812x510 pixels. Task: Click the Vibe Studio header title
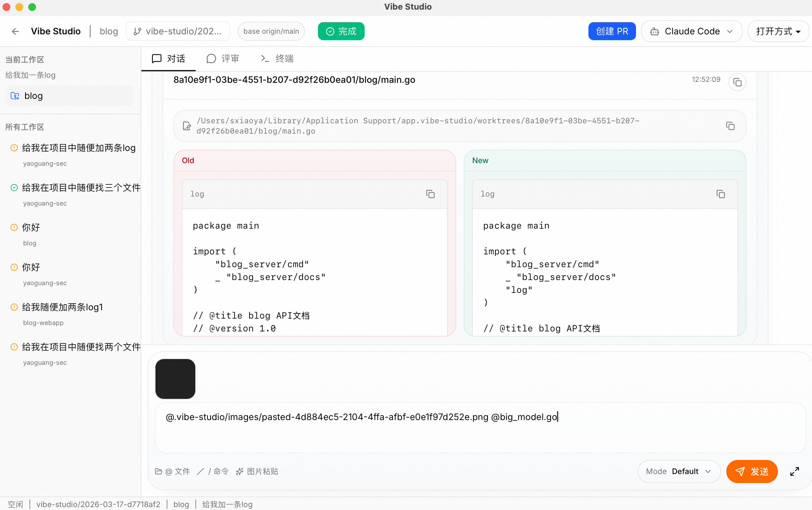pos(56,31)
